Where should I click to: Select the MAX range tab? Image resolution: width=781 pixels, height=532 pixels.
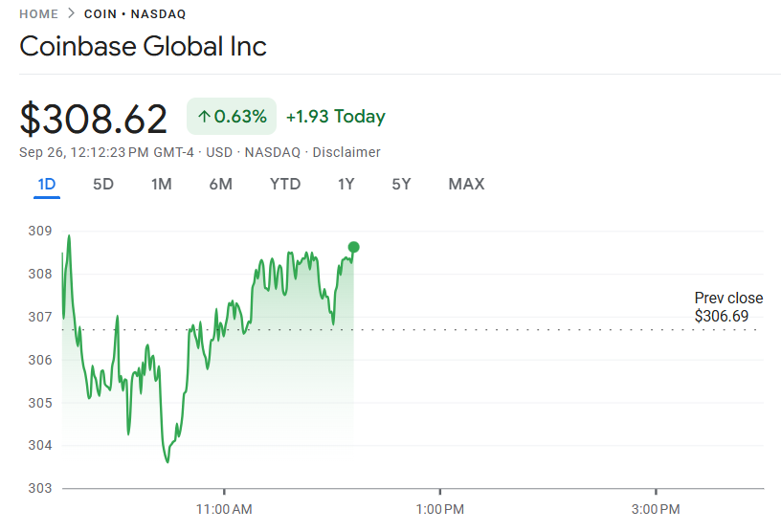pyautogui.click(x=466, y=184)
